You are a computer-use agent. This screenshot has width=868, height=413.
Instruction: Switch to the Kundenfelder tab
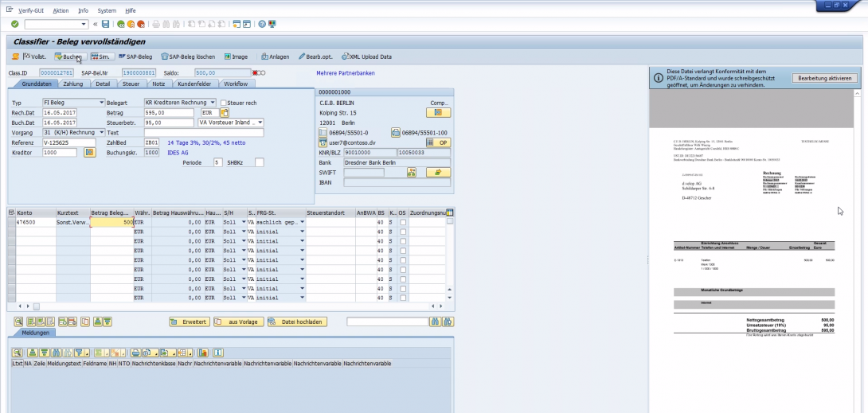(x=195, y=84)
